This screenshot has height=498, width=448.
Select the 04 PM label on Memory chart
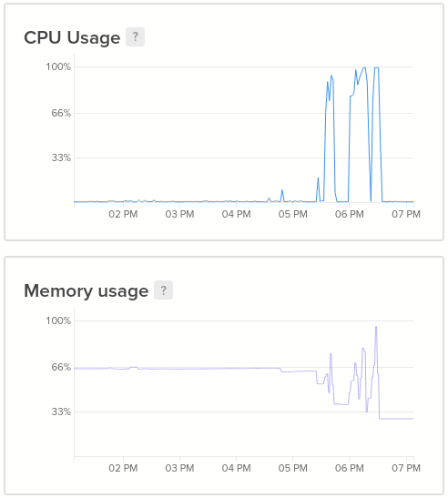coord(236,468)
